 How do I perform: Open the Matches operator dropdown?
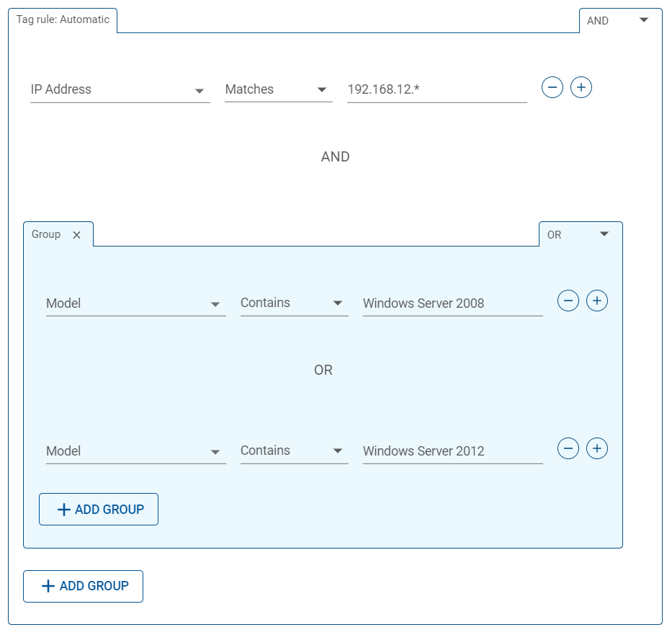279,89
